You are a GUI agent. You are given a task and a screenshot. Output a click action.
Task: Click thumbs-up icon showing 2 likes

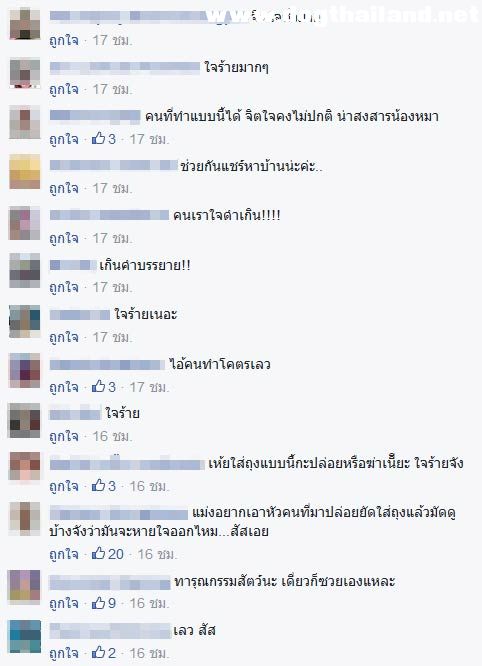99,652
